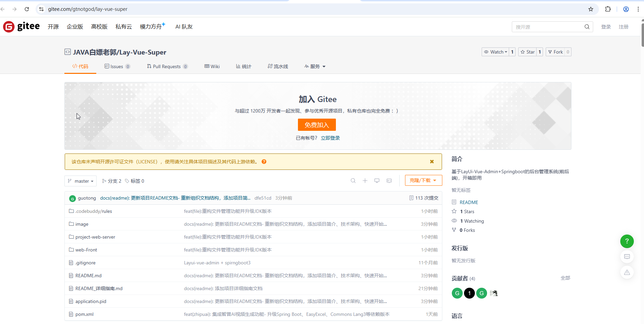Star the Lay-Vue-Super repository
Image resolution: width=644 pixels, height=324 pixels.
pyautogui.click(x=527, y=52)
